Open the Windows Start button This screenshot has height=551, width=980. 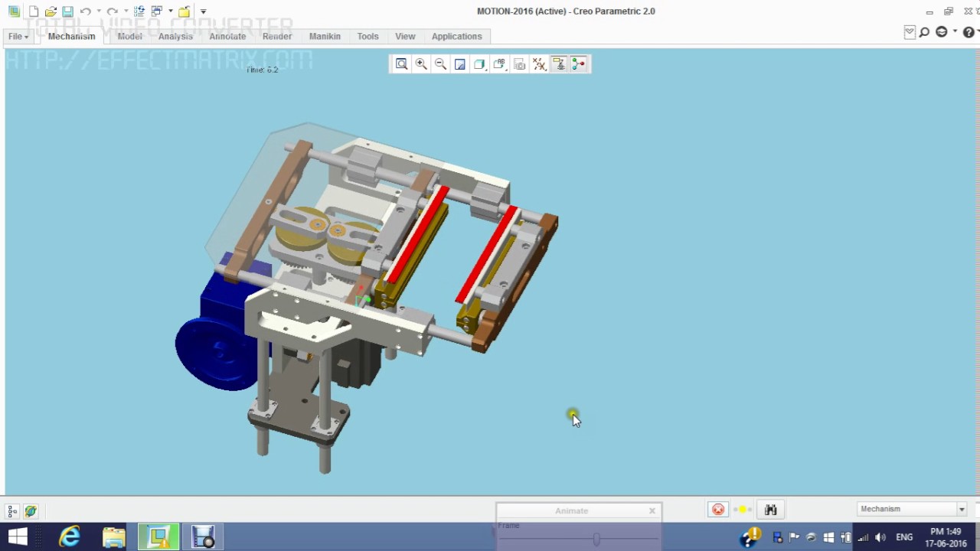click(x=18, y=537)
